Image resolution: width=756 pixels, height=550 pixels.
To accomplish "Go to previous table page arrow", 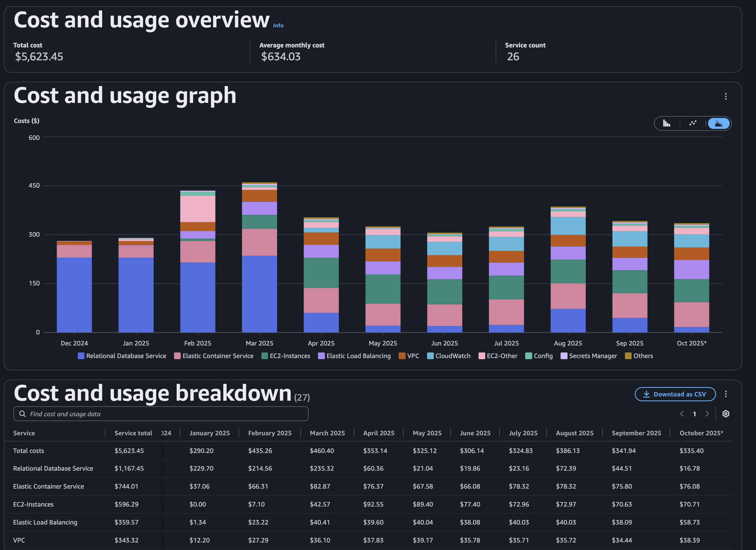I will (x=682, y=414).
